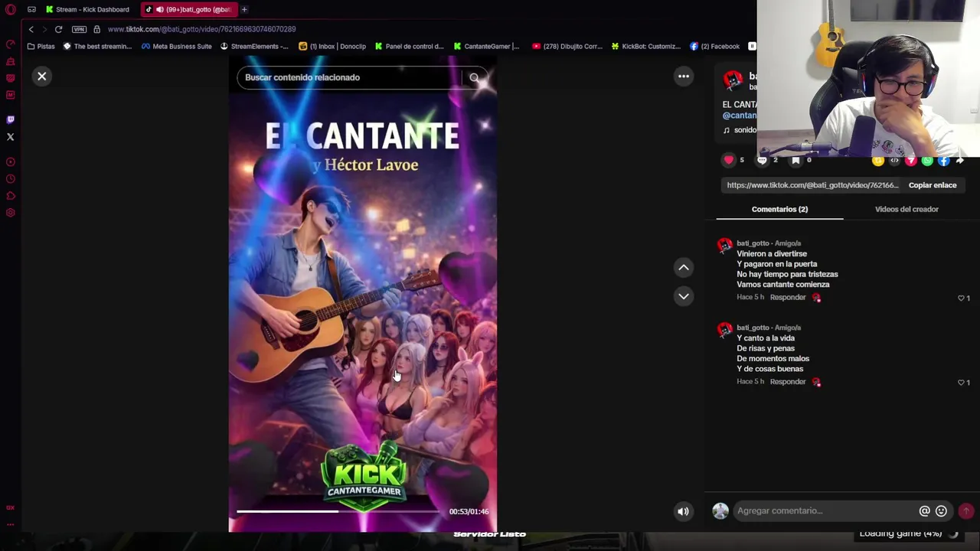Click the search magnifier in related content bar
This screenshot has height=551, width=980.
pyautogui.click(x=474, y=77)
